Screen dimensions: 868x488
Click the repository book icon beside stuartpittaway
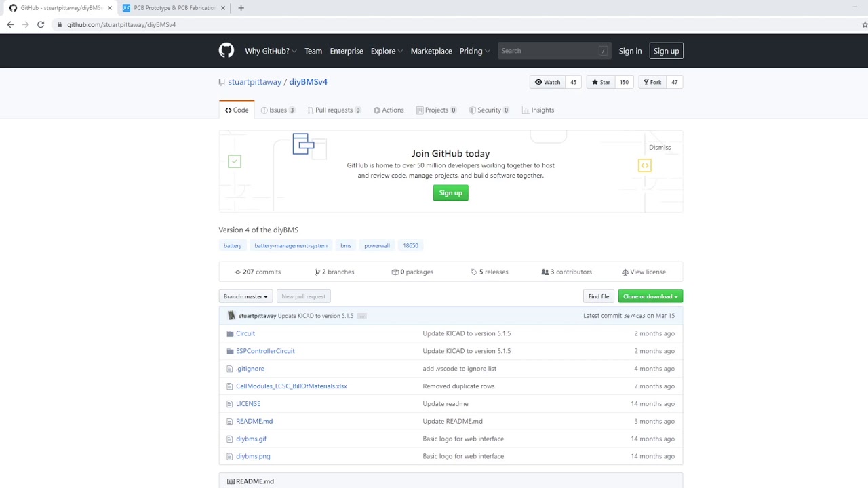[x=222, y=82]
